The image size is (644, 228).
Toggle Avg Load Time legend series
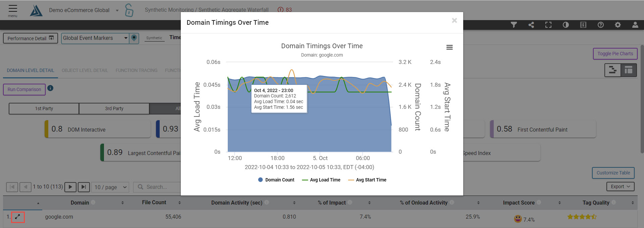(321, 180)
